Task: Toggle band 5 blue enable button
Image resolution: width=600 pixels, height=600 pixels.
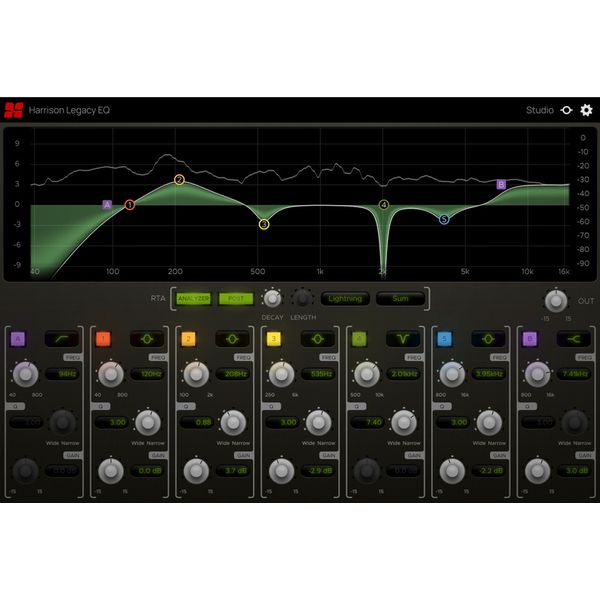Action: coord(444,339)
